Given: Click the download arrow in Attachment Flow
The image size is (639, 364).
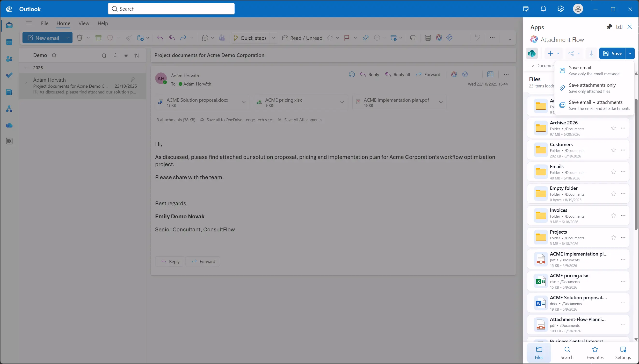Looking at the screenshot, I should (591, 53).
